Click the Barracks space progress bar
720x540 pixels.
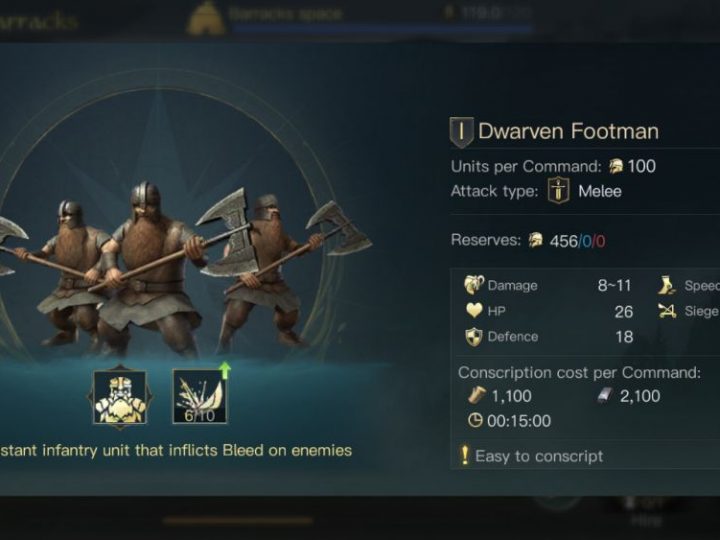(382, 29)
